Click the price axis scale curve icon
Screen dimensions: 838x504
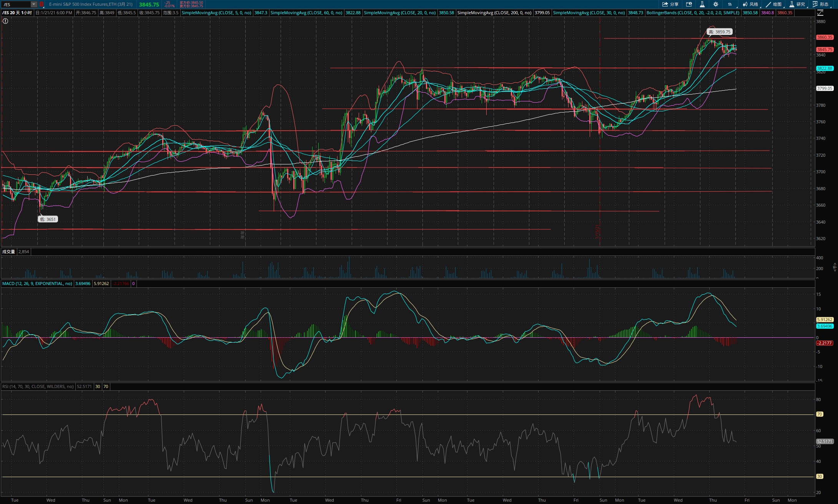[x=820, y=13]
